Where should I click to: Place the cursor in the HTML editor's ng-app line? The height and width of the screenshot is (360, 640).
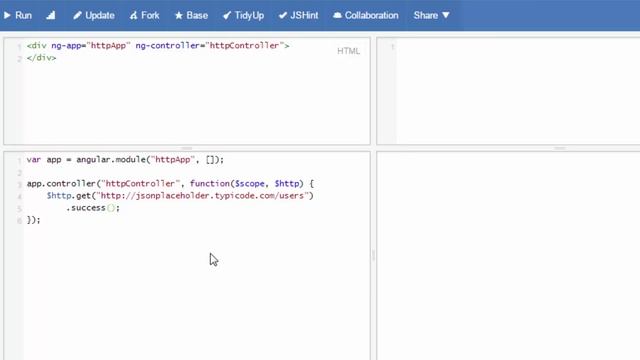click(x=158, y=46)
